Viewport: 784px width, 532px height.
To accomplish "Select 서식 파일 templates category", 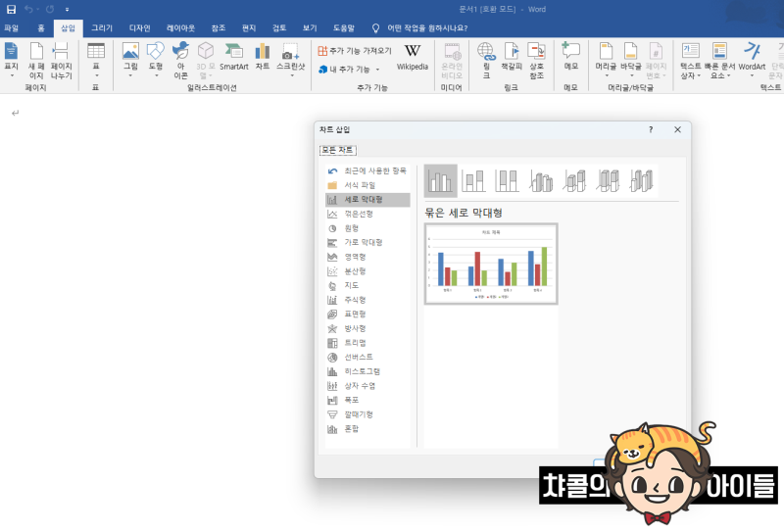I will pyautogui.click(x=367, y=185).
